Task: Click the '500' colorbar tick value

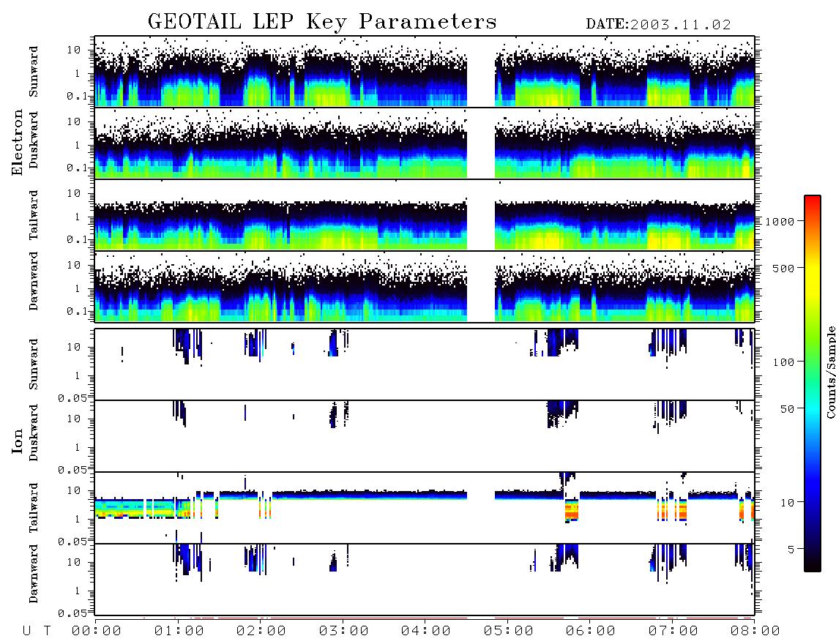Action: pos(783,268)
